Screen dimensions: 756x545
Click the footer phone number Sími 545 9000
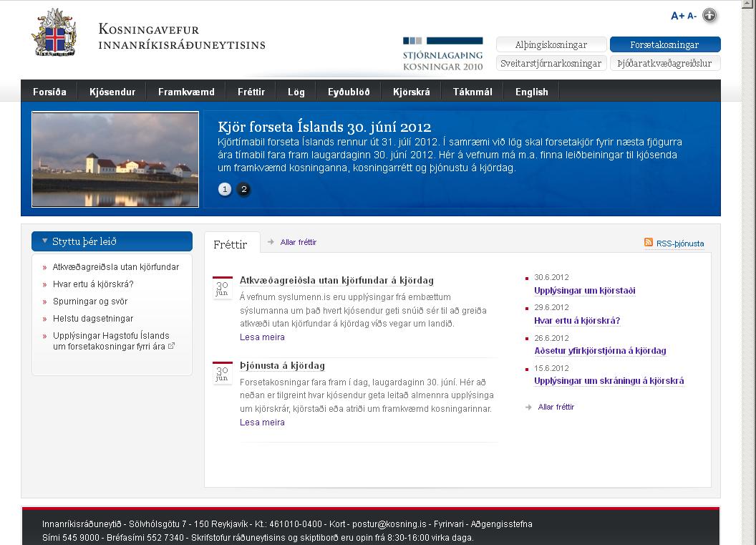[x=70, y=537]
